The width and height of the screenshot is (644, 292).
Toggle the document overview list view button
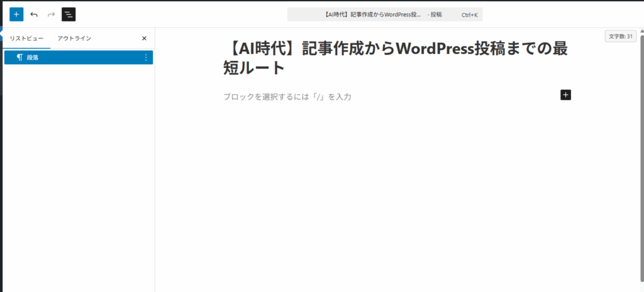point(69,14)
